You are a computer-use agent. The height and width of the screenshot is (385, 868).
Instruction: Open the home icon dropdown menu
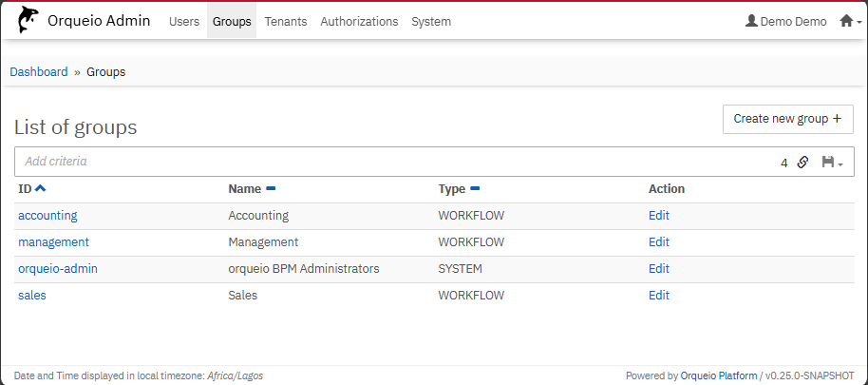850,21
